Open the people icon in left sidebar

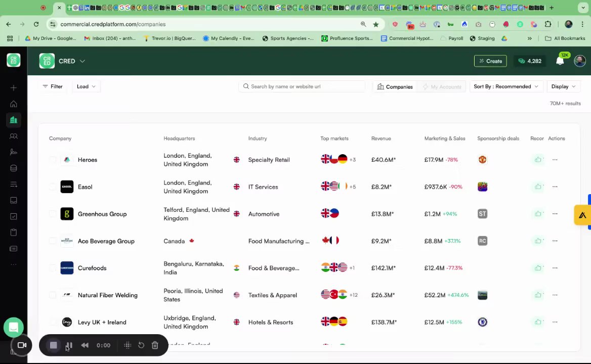click(x=14, y=136)
